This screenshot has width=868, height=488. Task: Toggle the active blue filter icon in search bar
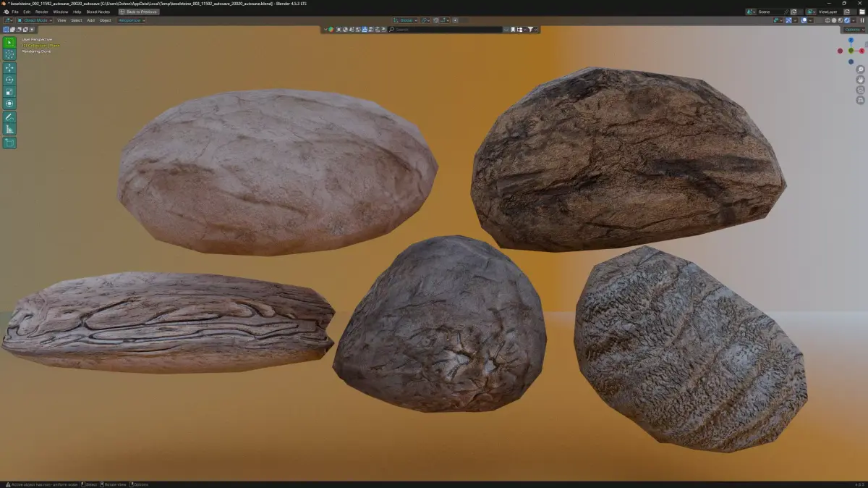364,30
